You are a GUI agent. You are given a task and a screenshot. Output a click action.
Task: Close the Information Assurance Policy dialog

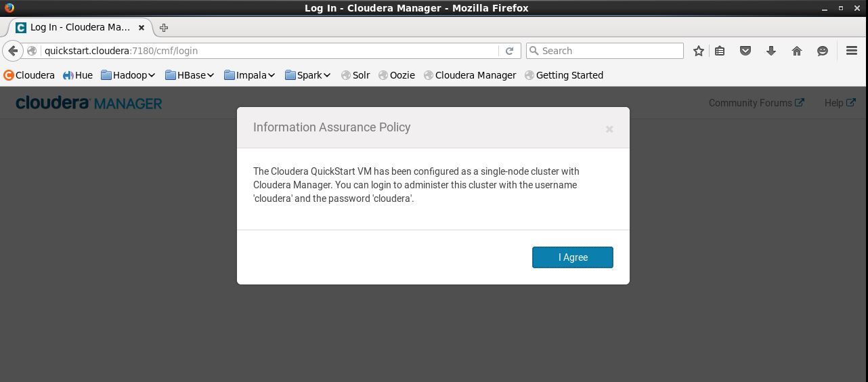coord(609,129)
